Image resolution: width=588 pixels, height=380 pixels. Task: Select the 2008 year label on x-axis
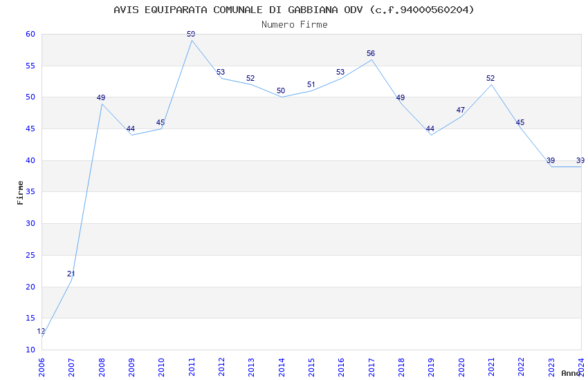(x=102, y=368)
